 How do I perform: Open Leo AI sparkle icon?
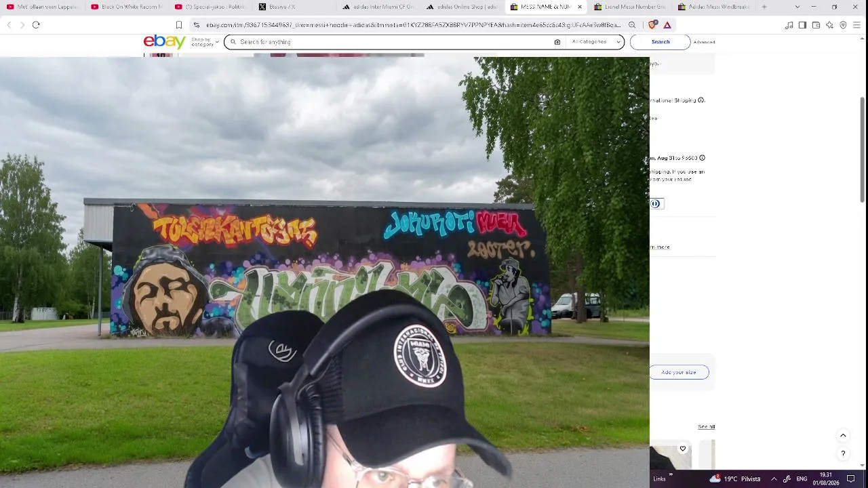coord(829,25)
